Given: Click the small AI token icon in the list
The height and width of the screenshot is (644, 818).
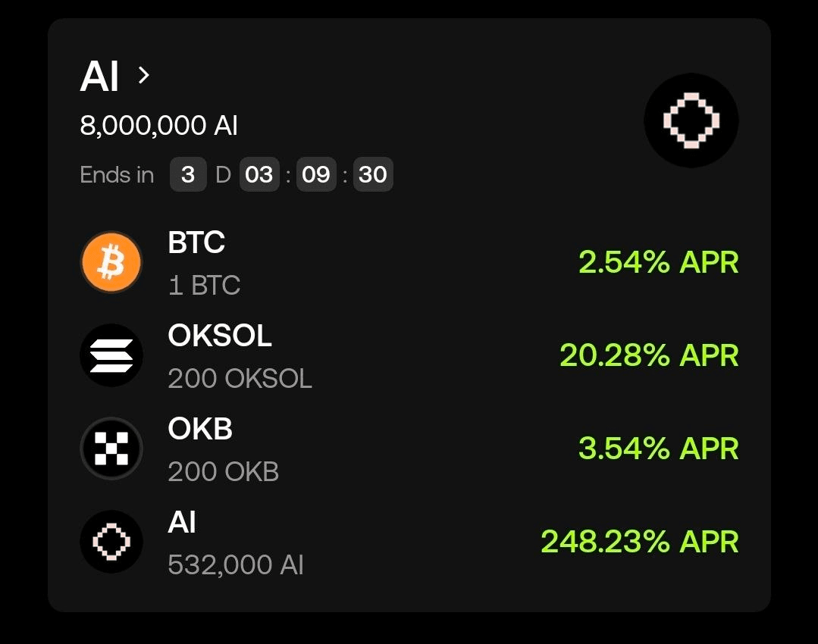Looking at the screenshot, I should point(111,542).
